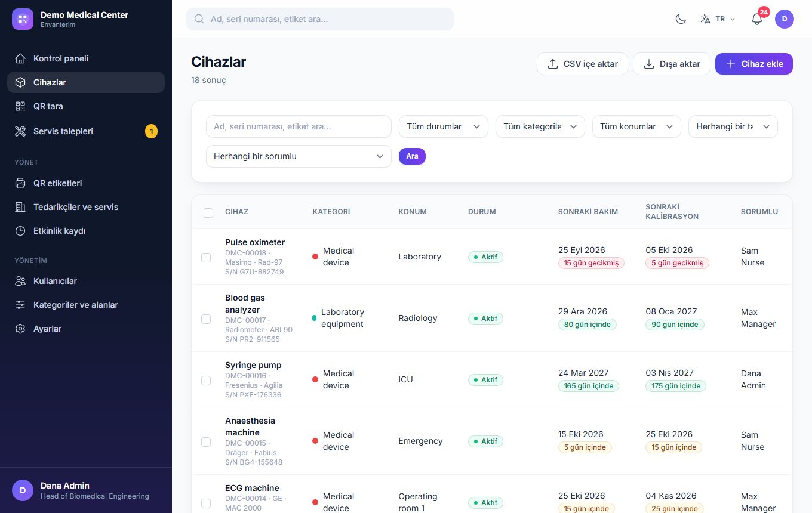Open QR etiketleri printer icon
This screenshot has width=812, height=513.
[x=20, y=183]
